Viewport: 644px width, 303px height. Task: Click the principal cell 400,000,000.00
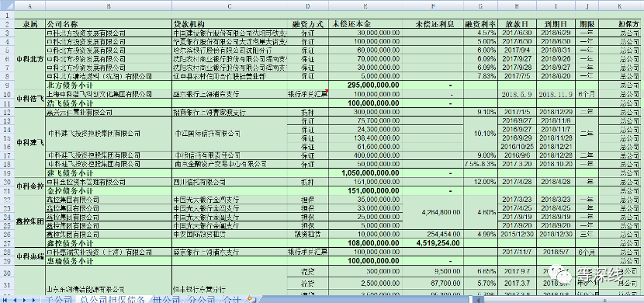[365, 155]
